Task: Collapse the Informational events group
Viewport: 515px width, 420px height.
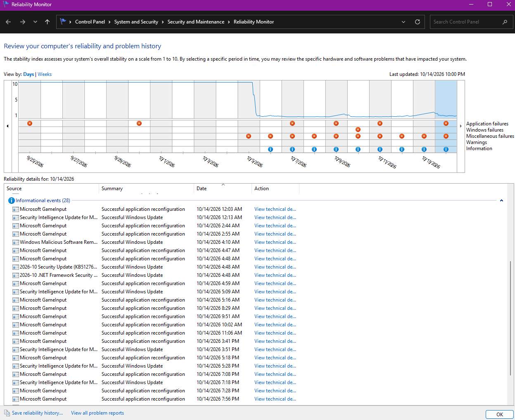Action: click(x=501, y=201)
